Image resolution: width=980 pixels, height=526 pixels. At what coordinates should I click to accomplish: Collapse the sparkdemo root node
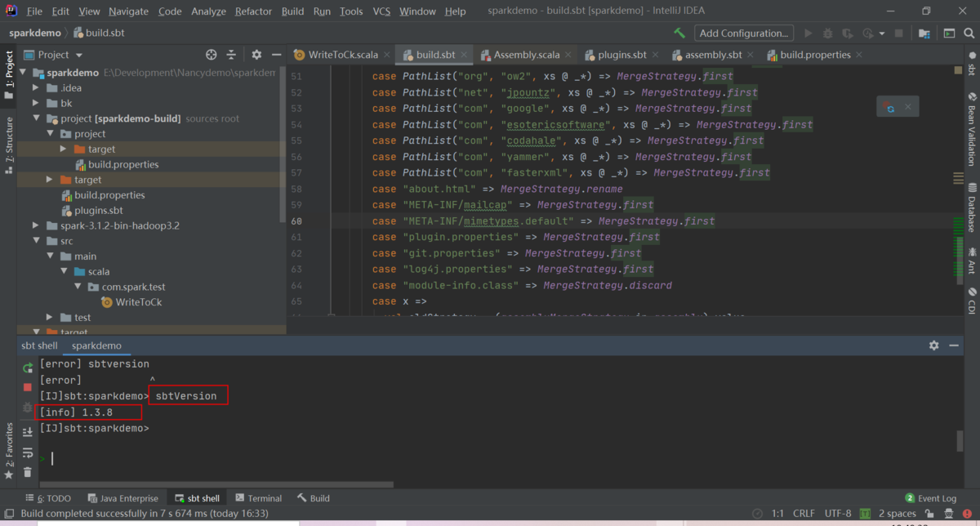point(24,73)
